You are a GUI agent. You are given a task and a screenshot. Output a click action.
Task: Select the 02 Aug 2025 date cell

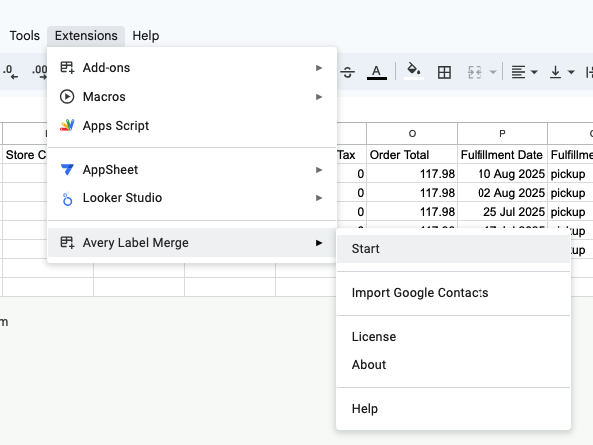pos(502,192)
